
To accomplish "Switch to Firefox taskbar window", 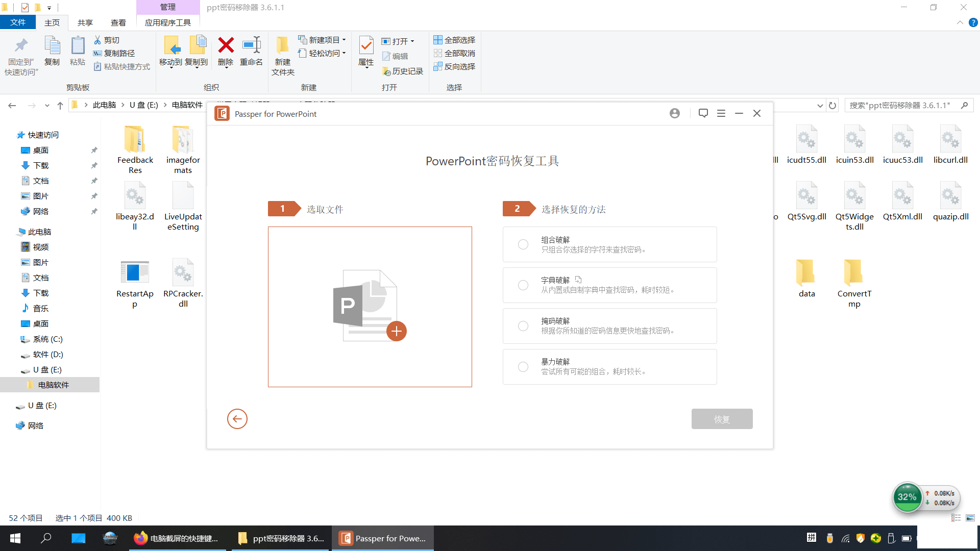I will click(179, 538).
